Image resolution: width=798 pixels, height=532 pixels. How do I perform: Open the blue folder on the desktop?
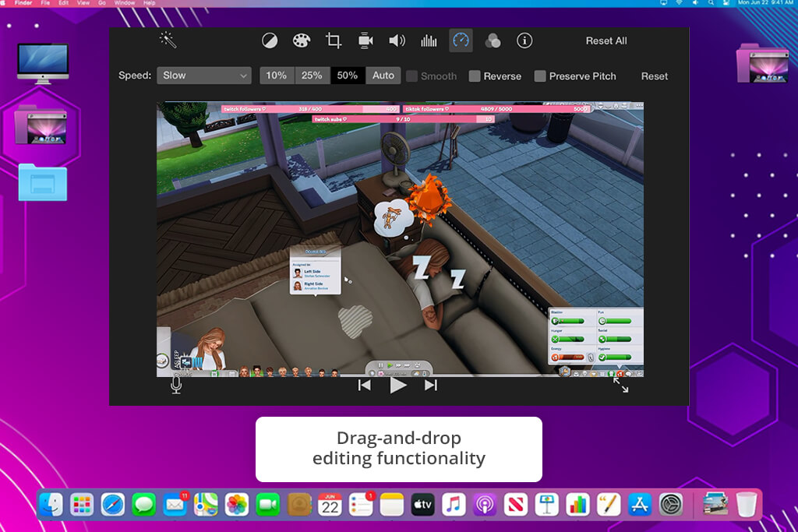(43, 182)
